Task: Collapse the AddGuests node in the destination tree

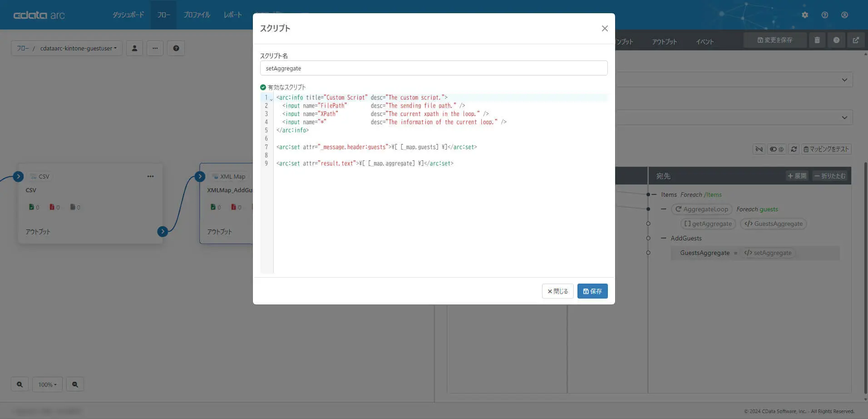Action: point(664,238)
